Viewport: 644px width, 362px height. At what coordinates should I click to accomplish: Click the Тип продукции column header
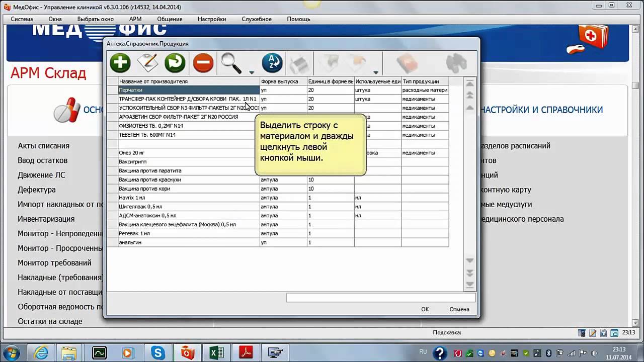click(x=425, y=81)
